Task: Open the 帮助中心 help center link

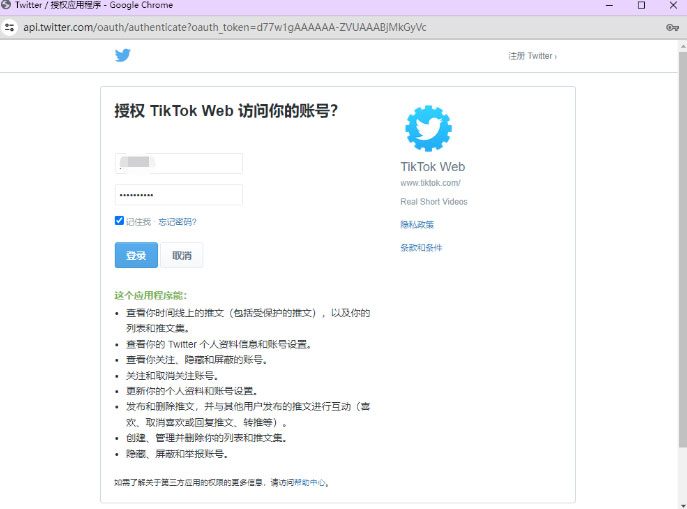Action: tap(310, 483)
